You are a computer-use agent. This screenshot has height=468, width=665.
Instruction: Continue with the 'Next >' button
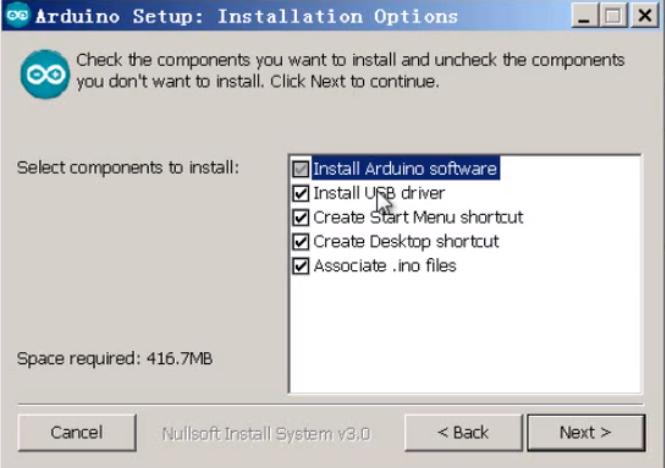[x=586, y=433]
